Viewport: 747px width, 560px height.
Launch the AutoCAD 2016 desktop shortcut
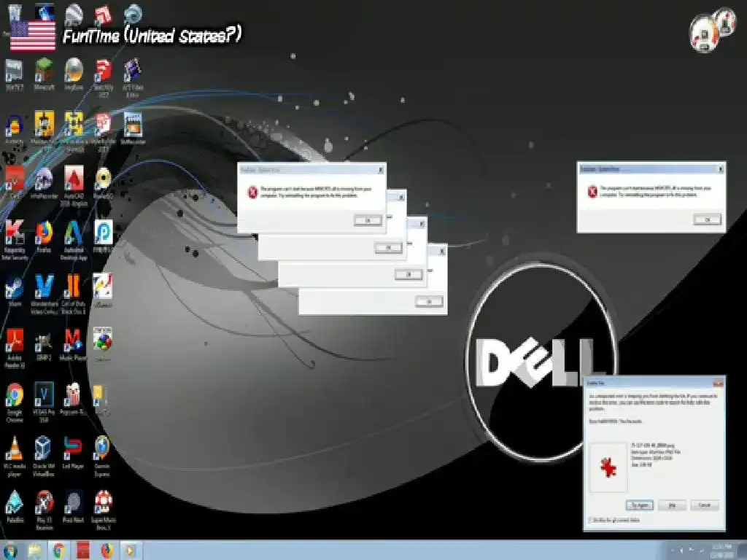click(x=74, y=186)
